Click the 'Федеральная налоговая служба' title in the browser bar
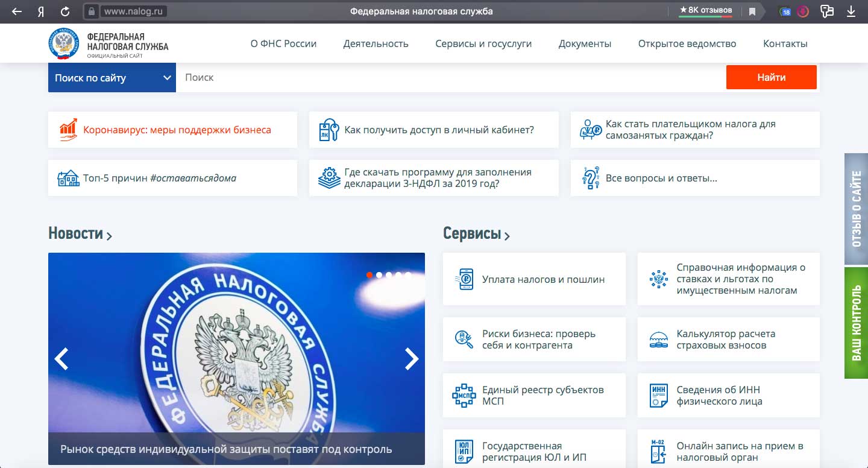Image resolution: width=868 pixels, height=468 pixels. 421,11
